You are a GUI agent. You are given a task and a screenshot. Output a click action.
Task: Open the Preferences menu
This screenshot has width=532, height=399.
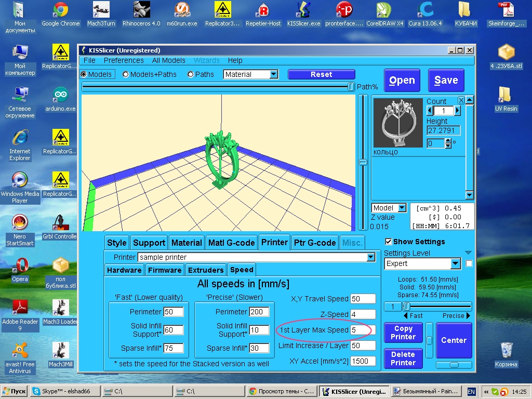pos(124,60)
